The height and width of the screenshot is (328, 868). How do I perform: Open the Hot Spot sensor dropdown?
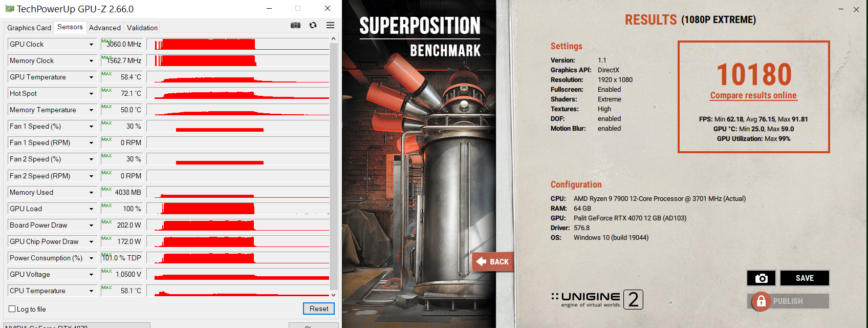(x=91, y=94)
